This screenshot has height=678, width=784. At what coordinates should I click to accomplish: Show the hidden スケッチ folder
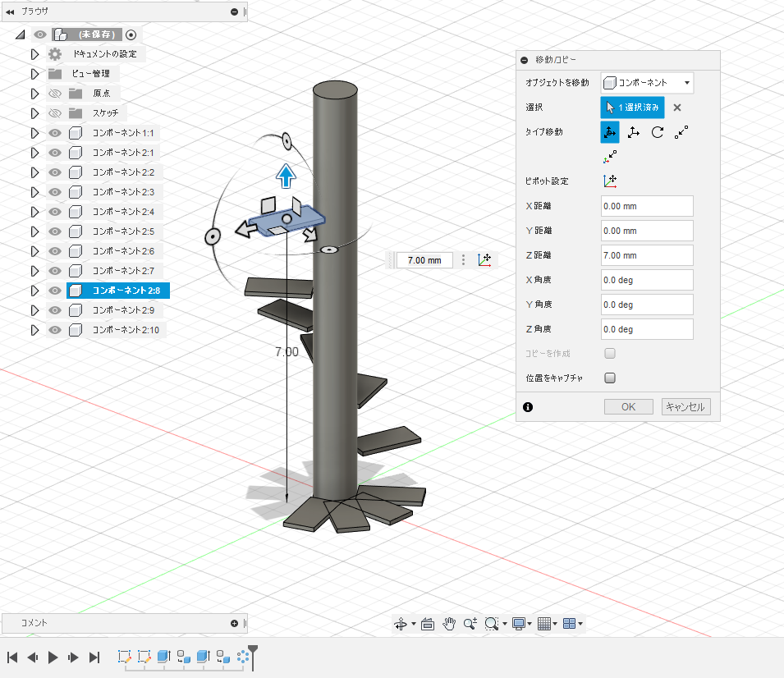click(x=54, y=113)
